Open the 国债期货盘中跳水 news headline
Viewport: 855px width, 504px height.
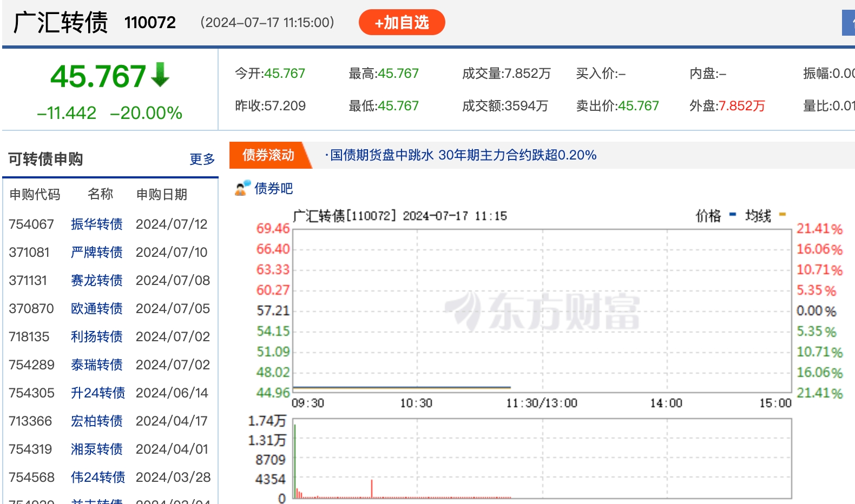tap(463, 155)
